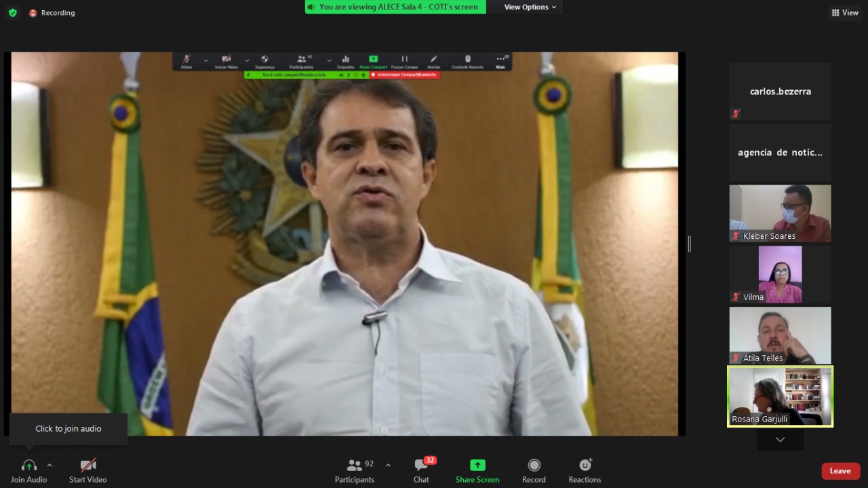Select Rosana Garjulli's video thumbnail
The height and width of the screenshot is (488, 868).
point(780,396)
